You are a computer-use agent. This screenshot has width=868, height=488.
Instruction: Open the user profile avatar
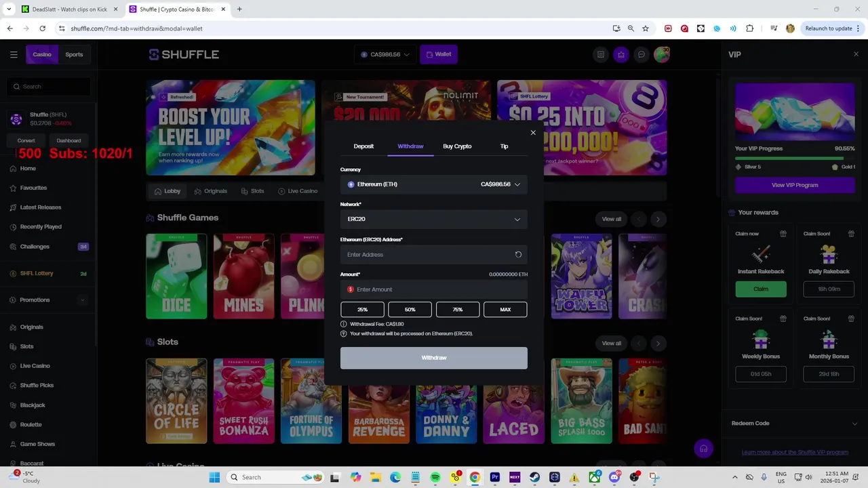(x=662, y=54)
